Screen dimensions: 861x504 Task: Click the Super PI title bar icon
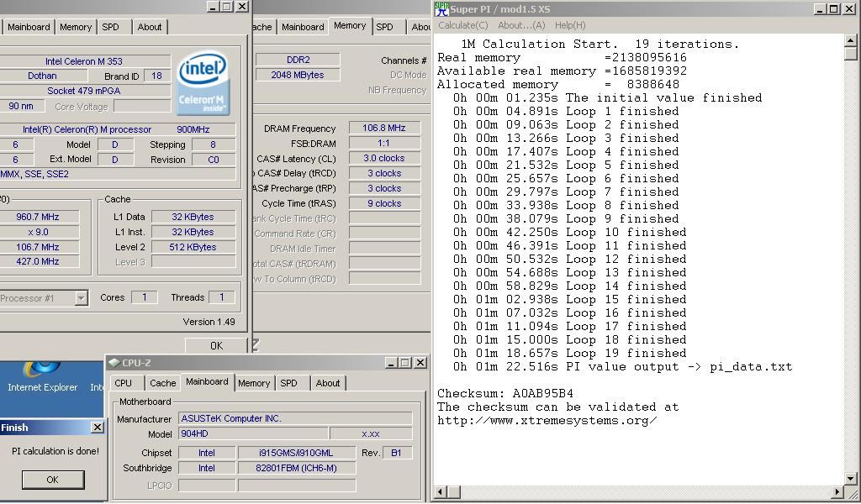click(x=441, y=8)
